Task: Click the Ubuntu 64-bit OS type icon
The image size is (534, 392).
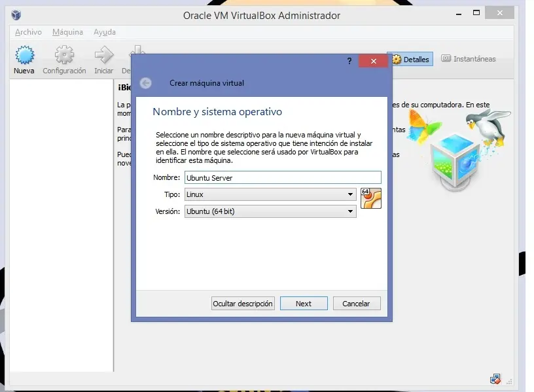Action: pyautogui.click(x=371, y=198)
